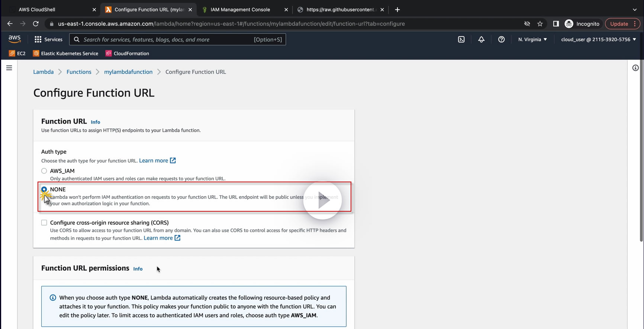Select the AWS_IAM auth type radio button
Image resolution: width=644 pixels, height=329 pixels.
(x=44, y=171)
